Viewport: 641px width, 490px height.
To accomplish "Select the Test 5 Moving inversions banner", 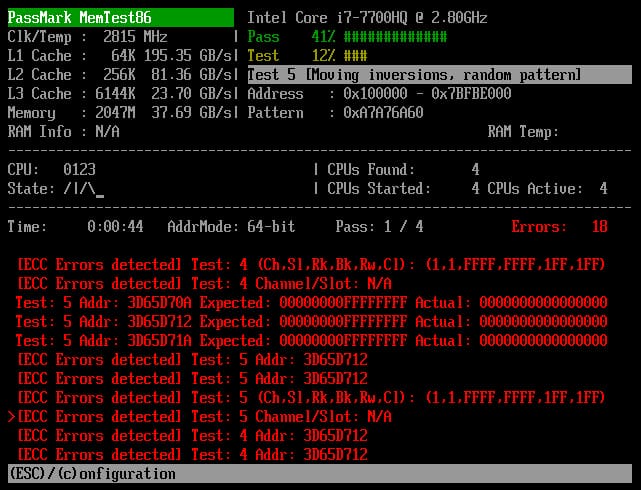I will [438, 75].
